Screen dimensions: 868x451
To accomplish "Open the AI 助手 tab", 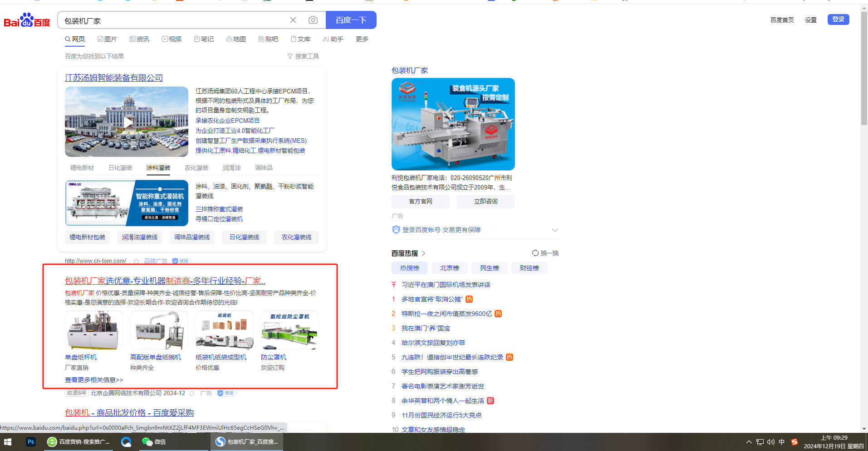I will pyautogui.click(x=333, y=39).
